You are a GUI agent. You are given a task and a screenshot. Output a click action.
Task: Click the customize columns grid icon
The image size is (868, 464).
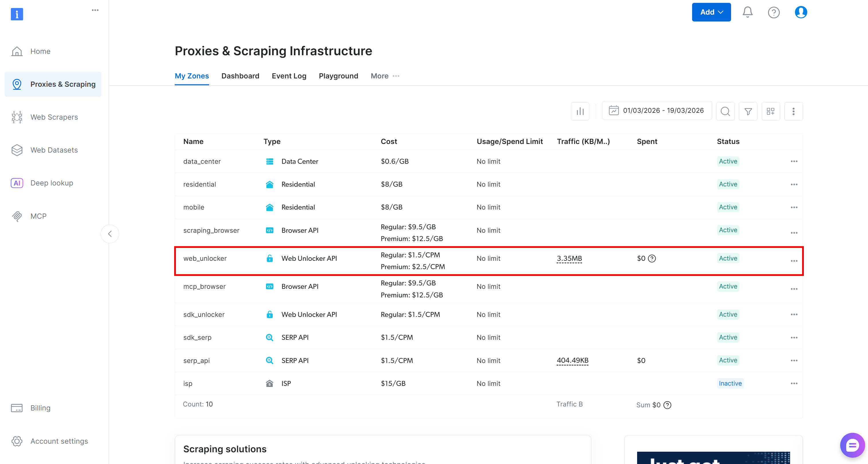771,111
